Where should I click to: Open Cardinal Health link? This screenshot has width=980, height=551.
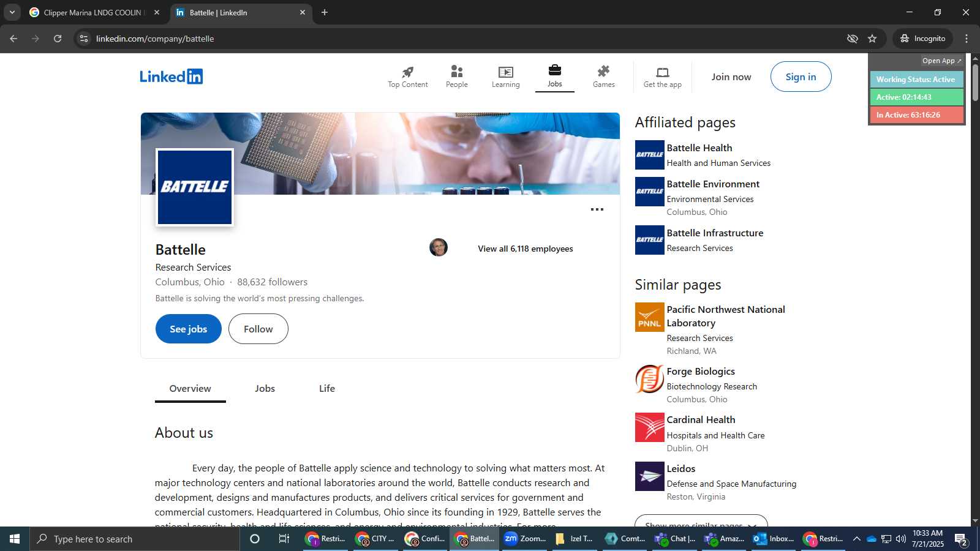click(701, 419)
